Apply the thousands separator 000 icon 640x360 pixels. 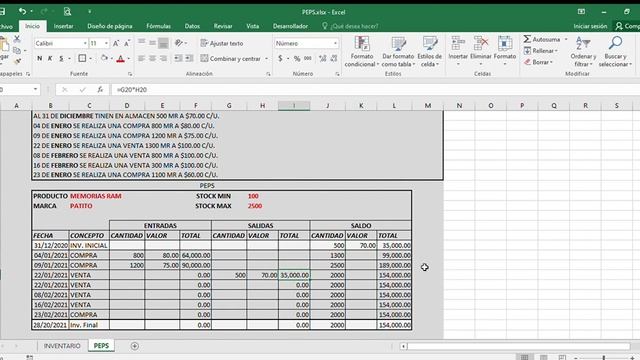(x=308, y=58)
